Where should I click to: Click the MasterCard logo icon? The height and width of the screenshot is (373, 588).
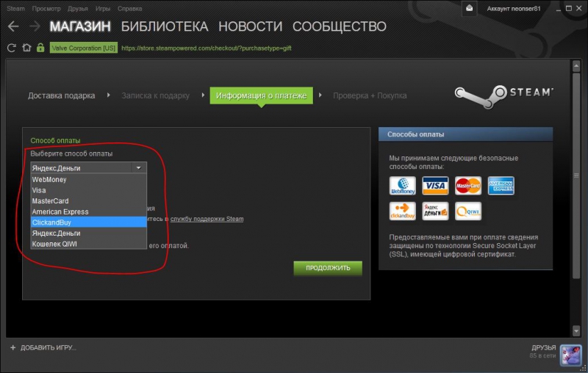tap(468, 186)
